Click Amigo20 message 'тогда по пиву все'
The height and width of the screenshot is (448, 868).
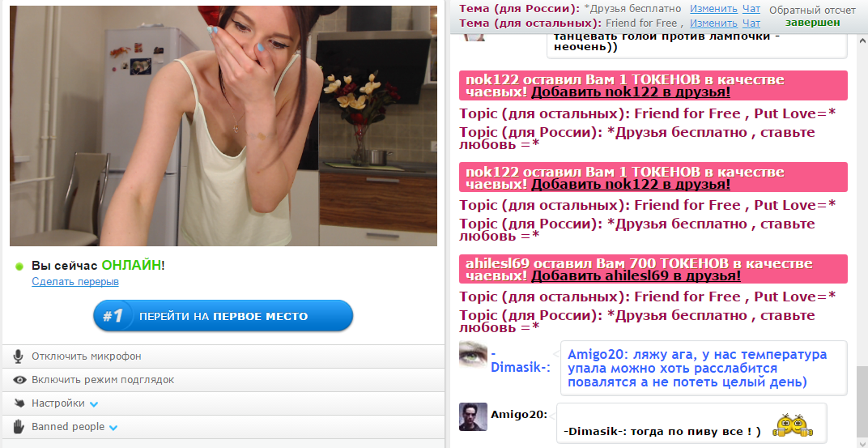coord(691,424)
